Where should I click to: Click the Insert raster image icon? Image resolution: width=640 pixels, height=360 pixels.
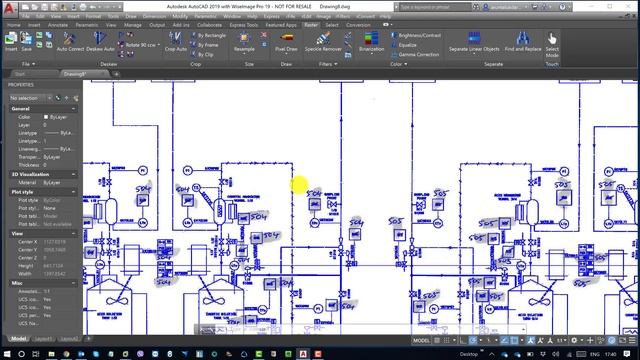click(11, 39)
